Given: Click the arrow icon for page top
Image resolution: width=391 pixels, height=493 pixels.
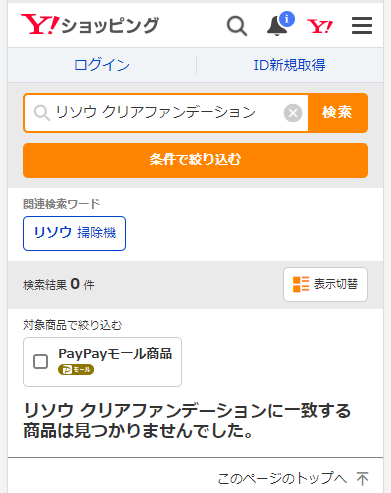Looking at the screenshot, I should 362,479.
